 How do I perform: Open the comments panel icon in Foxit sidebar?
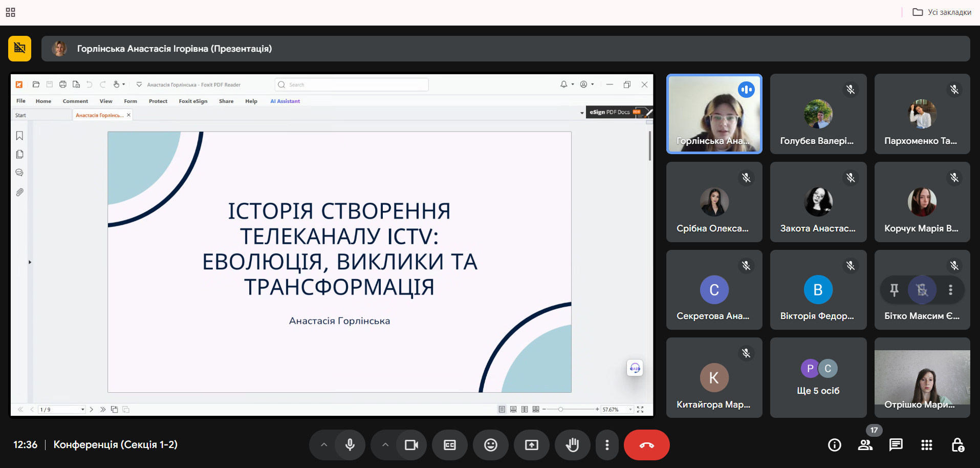[19, 173]
